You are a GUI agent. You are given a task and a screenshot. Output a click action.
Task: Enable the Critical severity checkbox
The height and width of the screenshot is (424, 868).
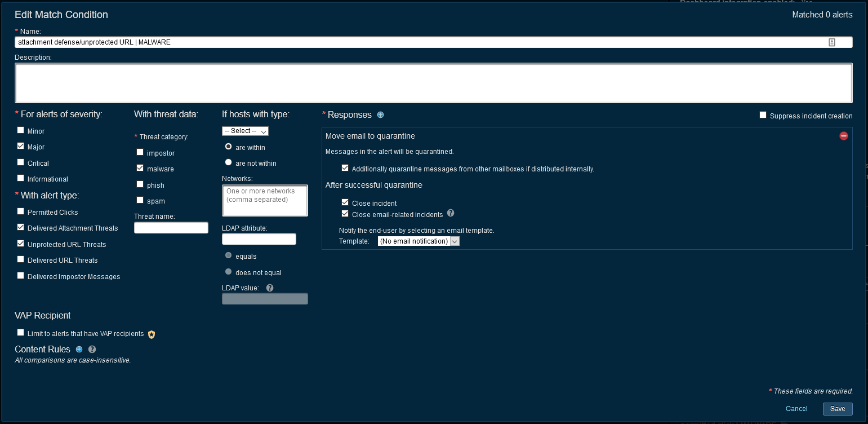pyautogui.click(x=21, y=162)
